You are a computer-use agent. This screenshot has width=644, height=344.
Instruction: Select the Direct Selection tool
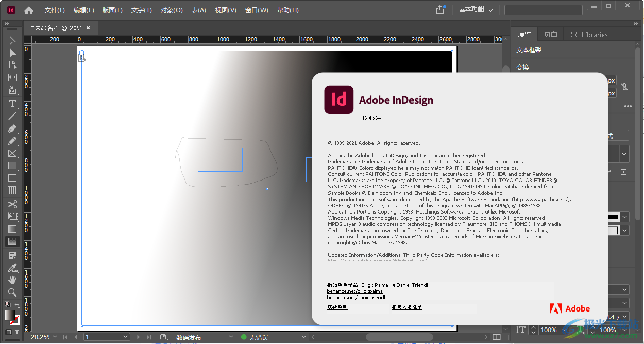(12, 53)
